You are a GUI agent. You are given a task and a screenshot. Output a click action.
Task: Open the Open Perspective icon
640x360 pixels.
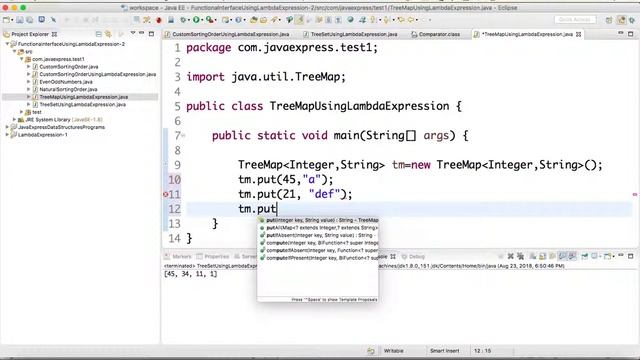click(609, 20)
